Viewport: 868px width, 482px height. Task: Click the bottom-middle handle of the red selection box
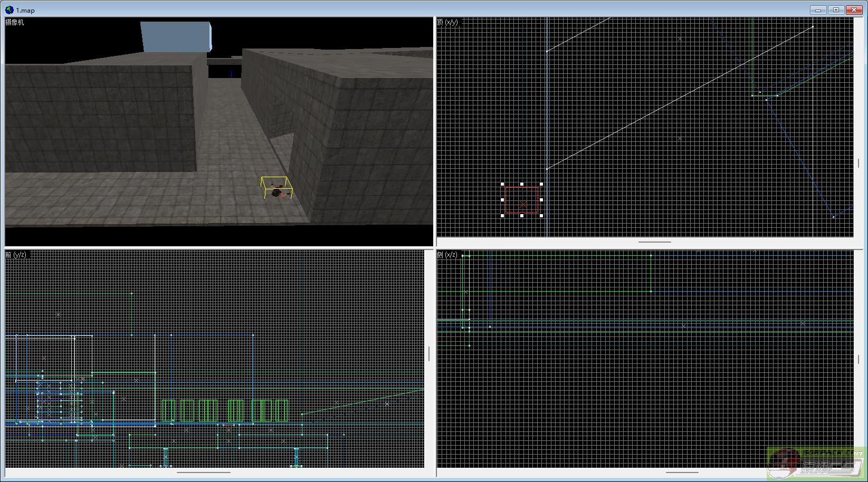pos(522,216)
